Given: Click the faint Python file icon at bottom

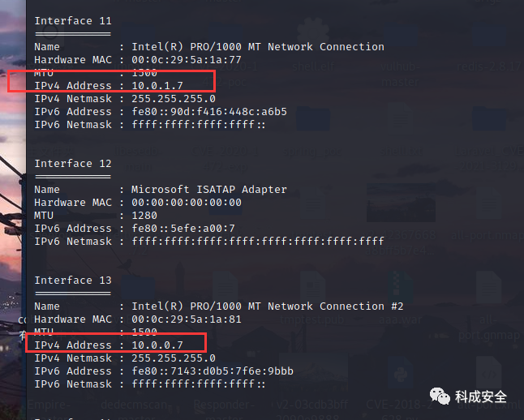Looking at the screenshot, I should point(400,374).
